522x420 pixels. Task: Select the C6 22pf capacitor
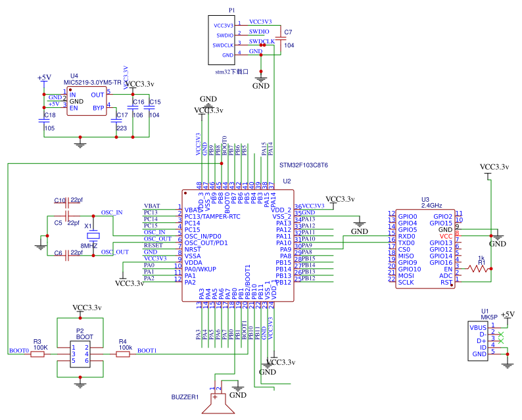67,255
